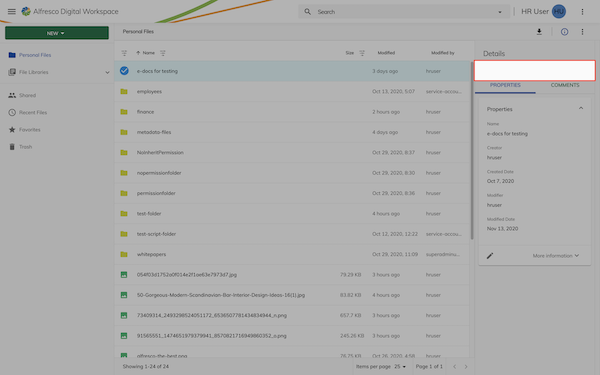This screenshot has width=600, height=375.
Task: Go to previous page arrow
Action: 455,367
